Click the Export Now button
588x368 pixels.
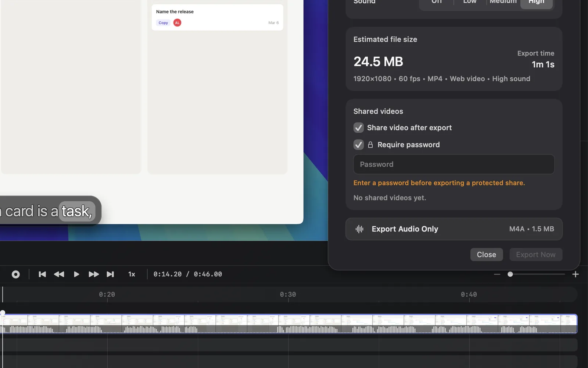pyautogui.click(x=536, y=255)
